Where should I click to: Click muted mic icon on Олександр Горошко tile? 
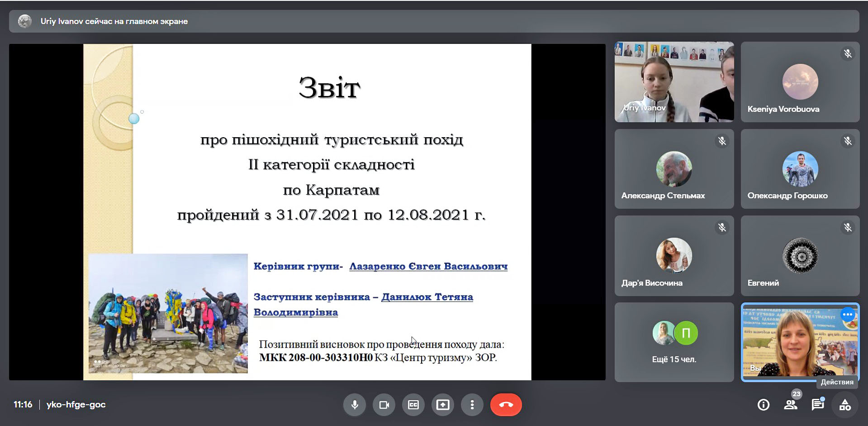[848, 141]
